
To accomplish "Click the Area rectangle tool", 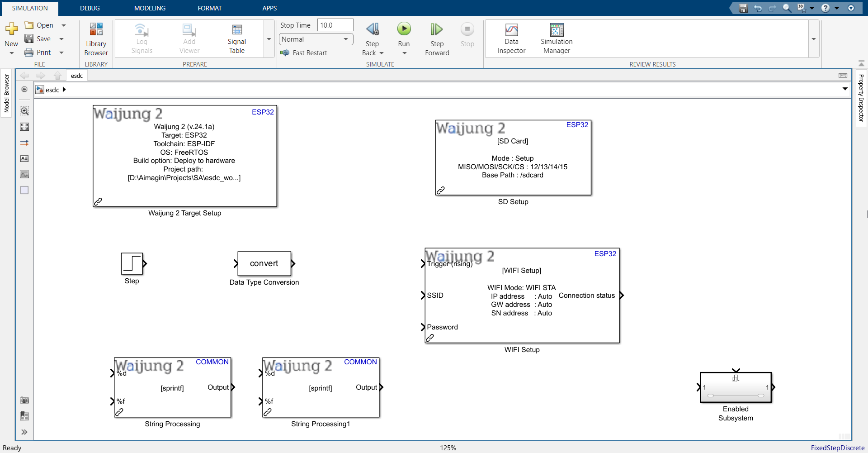I will pos(24,190).
